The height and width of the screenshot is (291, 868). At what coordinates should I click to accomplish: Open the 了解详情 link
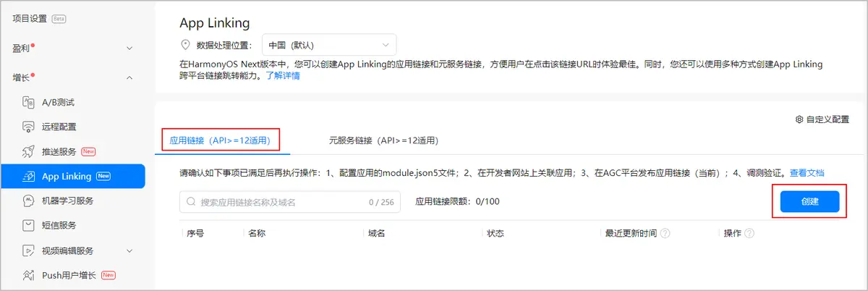[283, 75]
